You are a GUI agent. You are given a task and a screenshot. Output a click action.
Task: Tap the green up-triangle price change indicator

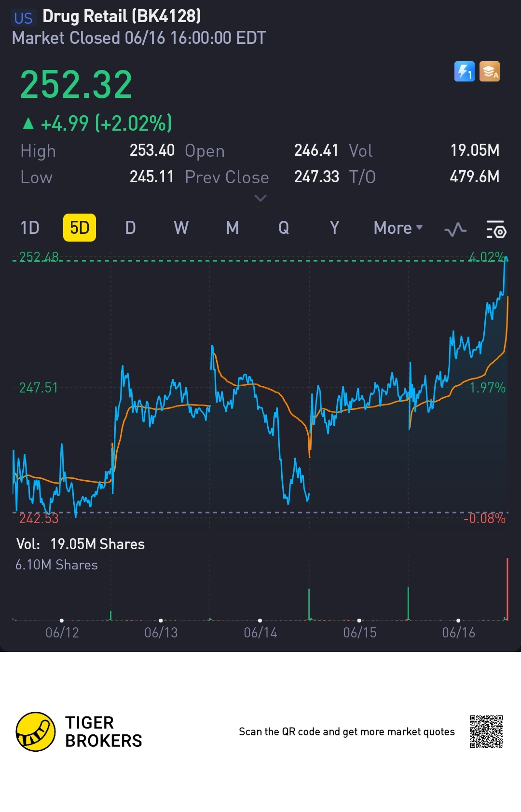point(28,124)
